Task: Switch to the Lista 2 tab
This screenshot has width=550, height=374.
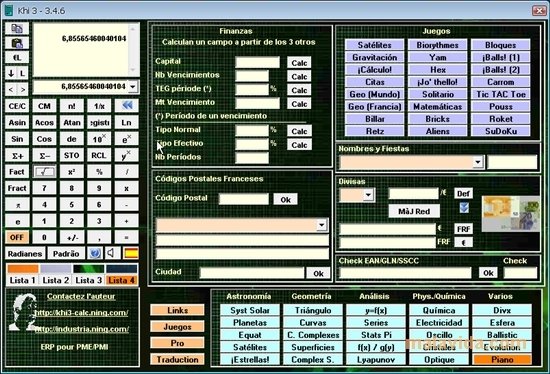Action: [55, 280]
